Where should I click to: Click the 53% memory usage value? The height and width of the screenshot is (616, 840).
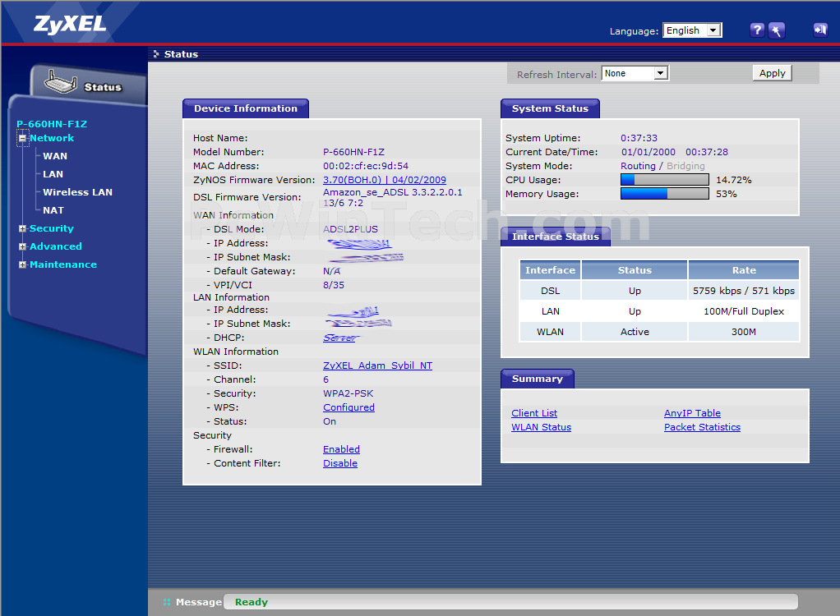click(727, 194)
